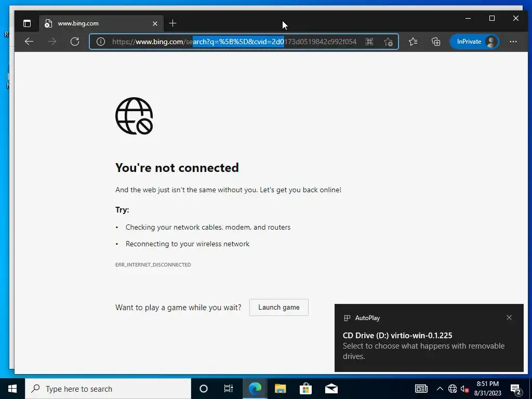Launch the offline game
This screenshot has height=399, width=532.
pos(279,308)
